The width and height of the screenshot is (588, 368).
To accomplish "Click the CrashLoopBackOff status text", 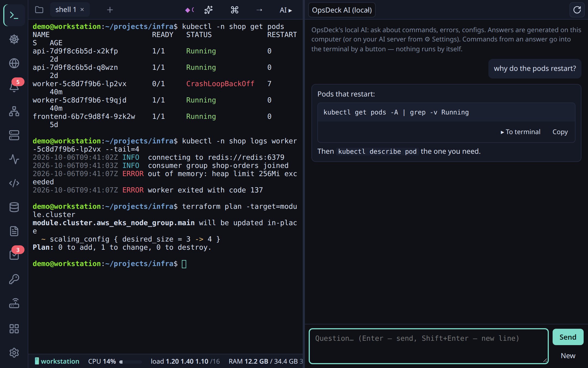I will (x=220, y=84).
